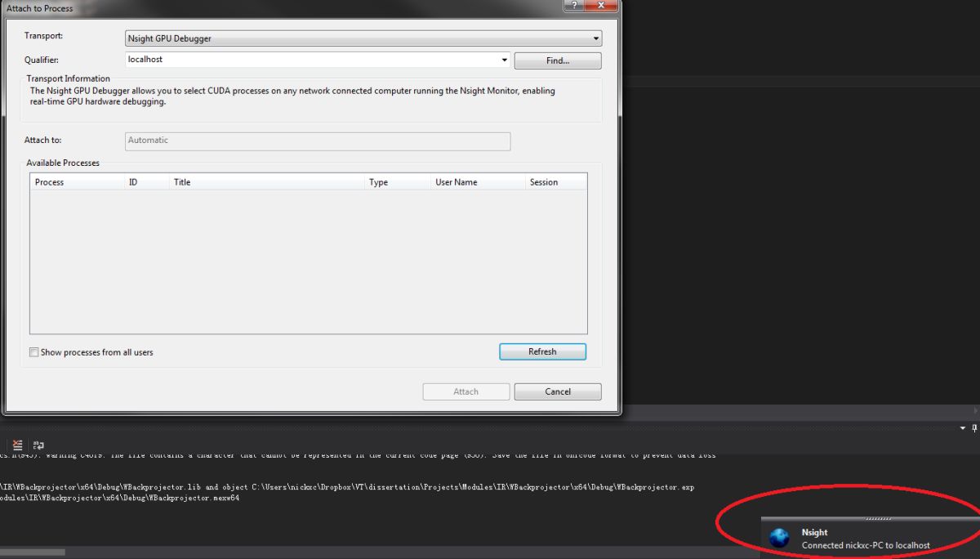Click the warning C4819 line in Output

click(358, 455)
